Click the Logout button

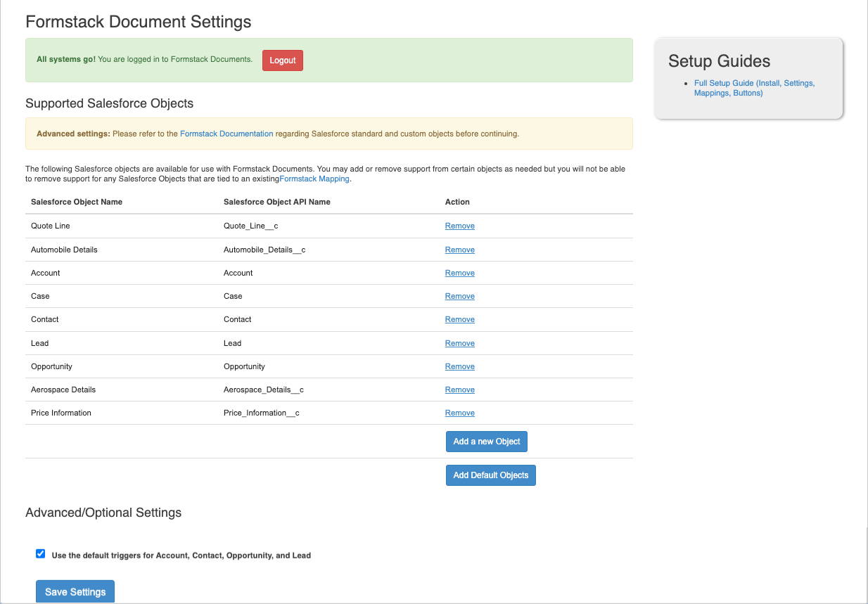(282, 60)
